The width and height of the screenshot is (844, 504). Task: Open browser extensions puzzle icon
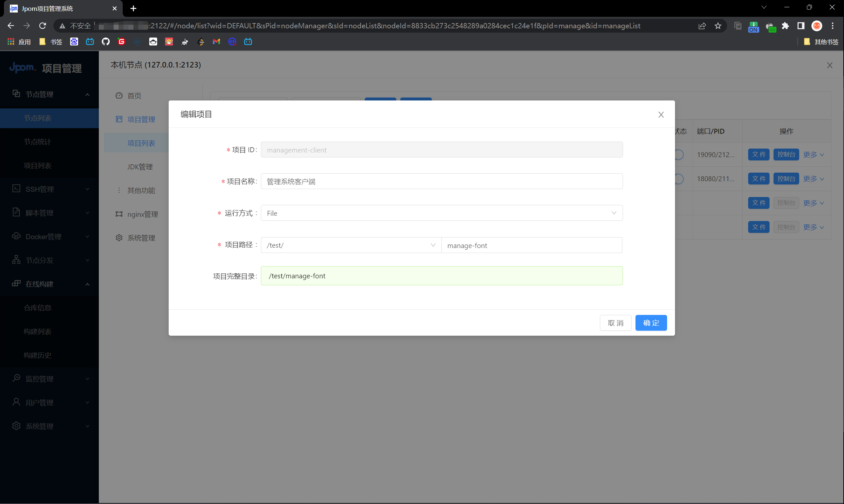click(x=785, y=26)
